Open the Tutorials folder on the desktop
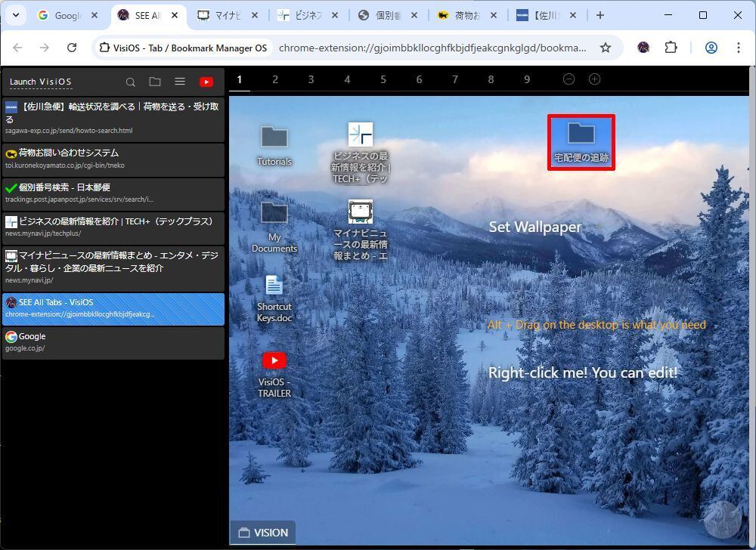The image size is (756, 550). (x=274, y=146)
